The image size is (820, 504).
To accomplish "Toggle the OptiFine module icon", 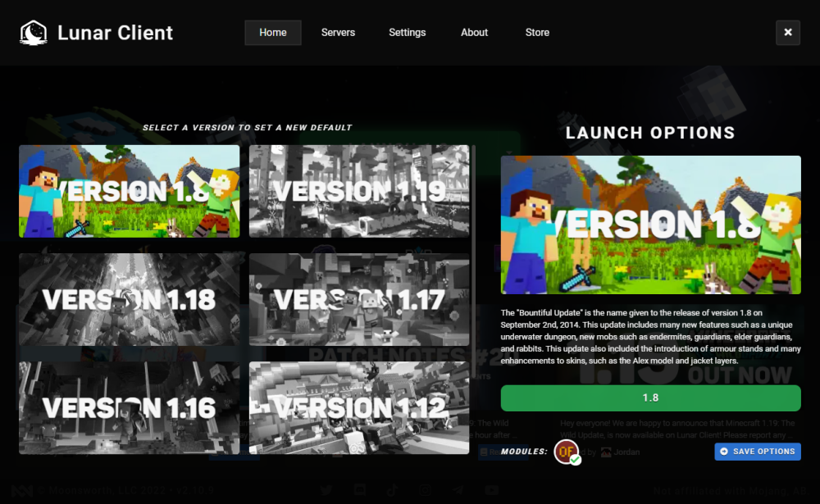I will (x=566, y=452).
